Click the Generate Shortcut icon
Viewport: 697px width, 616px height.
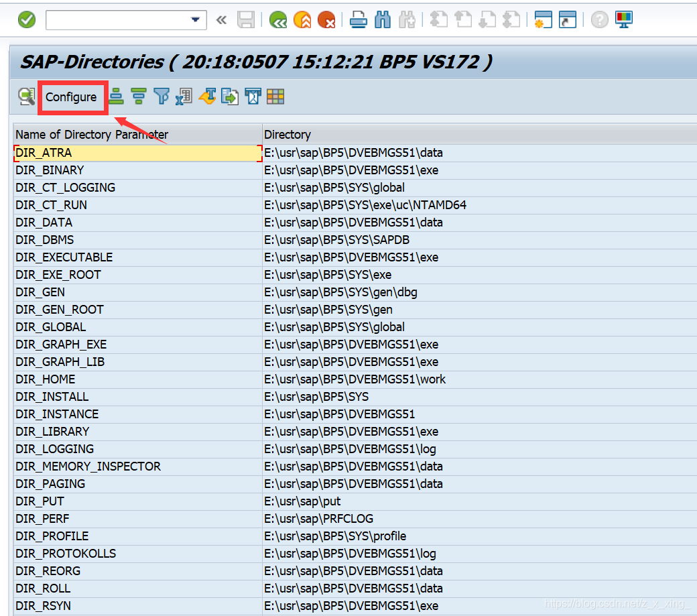568,20
